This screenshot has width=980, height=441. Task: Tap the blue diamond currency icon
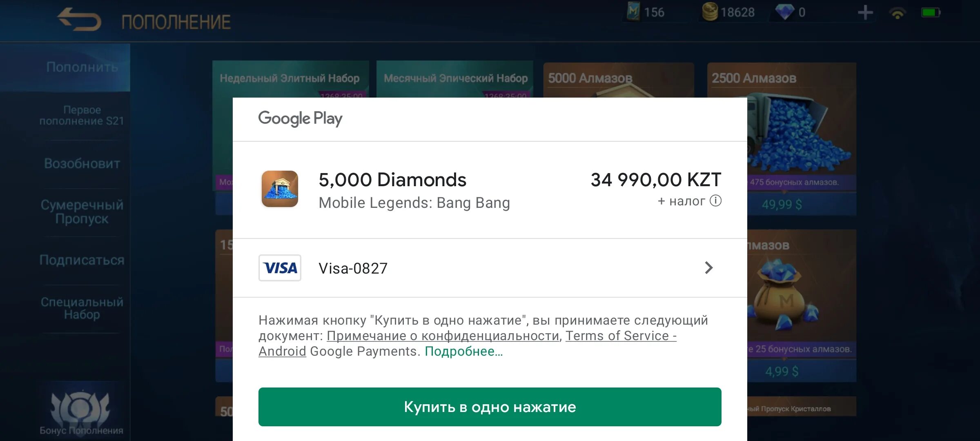click(x=784, y=12)
